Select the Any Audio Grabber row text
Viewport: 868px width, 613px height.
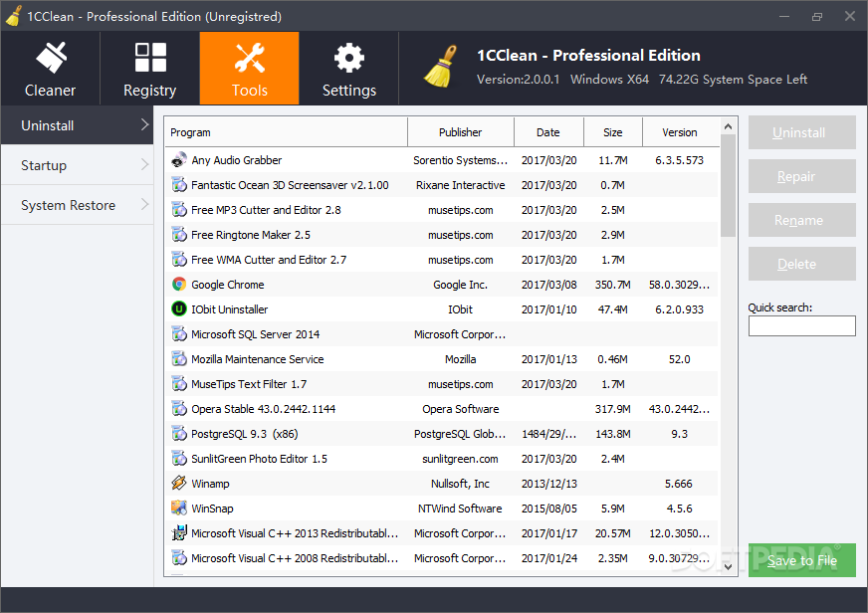pos(237,160)
